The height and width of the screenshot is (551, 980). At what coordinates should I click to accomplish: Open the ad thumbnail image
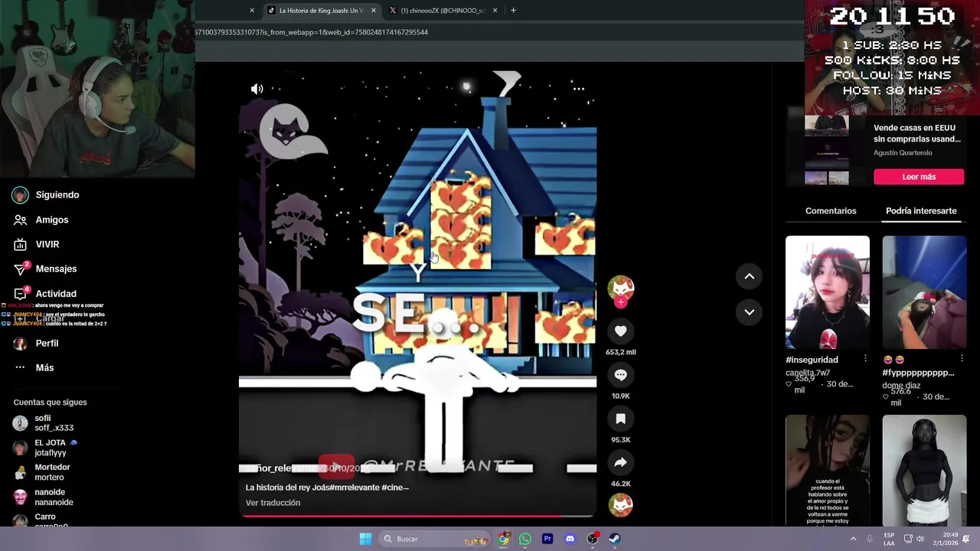click(827, 150)
